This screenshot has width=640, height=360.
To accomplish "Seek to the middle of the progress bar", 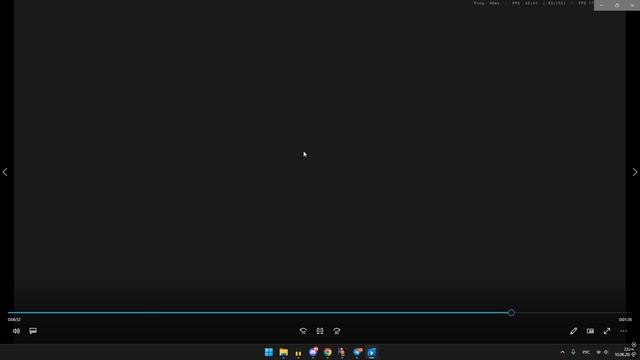I will pos(320,313).
